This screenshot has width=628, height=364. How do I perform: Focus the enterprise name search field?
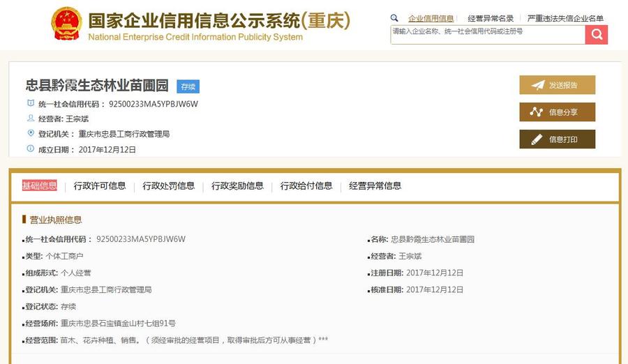pos(488,35)
